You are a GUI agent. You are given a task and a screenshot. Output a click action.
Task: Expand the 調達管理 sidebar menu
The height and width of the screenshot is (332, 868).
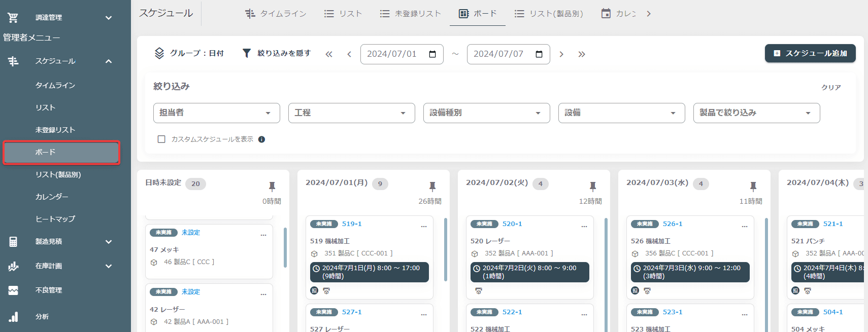pos(109,18)
